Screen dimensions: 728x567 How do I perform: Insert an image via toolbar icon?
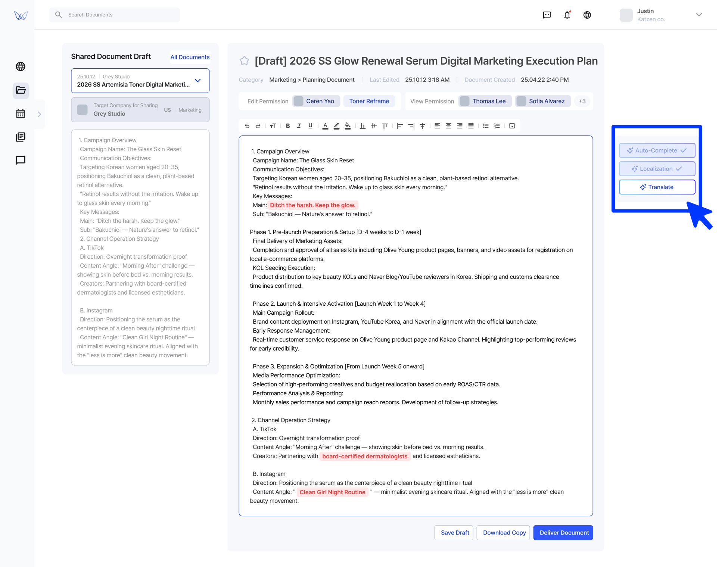(512, 126)
